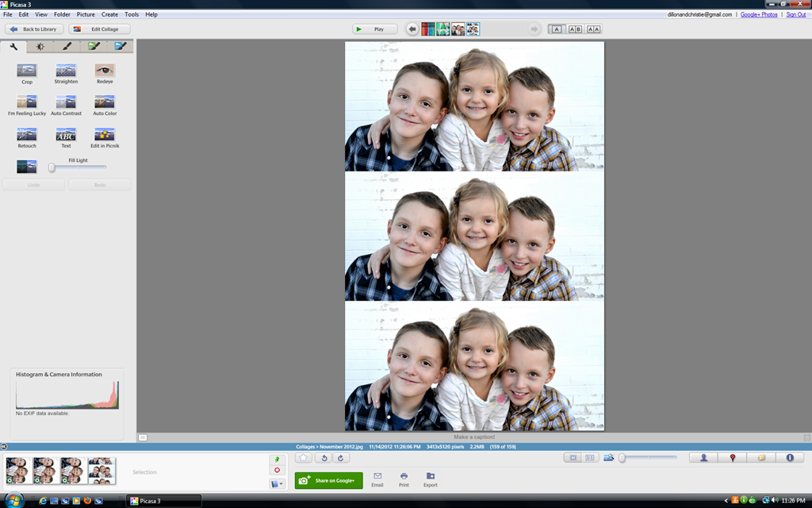The image size is (812, 508).
Task: Select the 'A A' same-image compare view
Action: (593, 29)
